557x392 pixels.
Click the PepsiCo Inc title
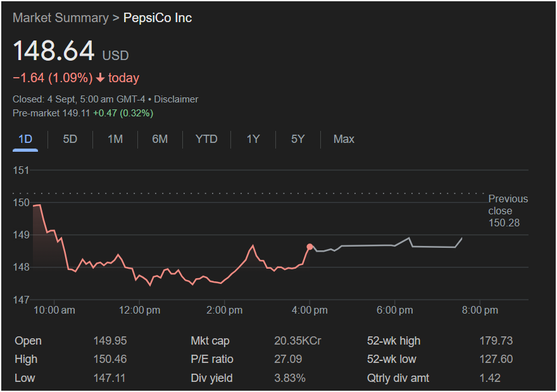[x=158, y=18]
